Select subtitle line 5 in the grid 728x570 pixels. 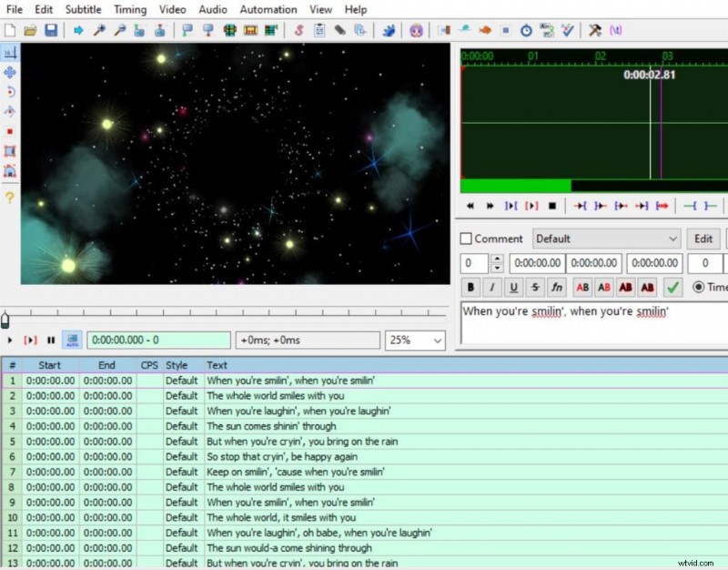273,441
